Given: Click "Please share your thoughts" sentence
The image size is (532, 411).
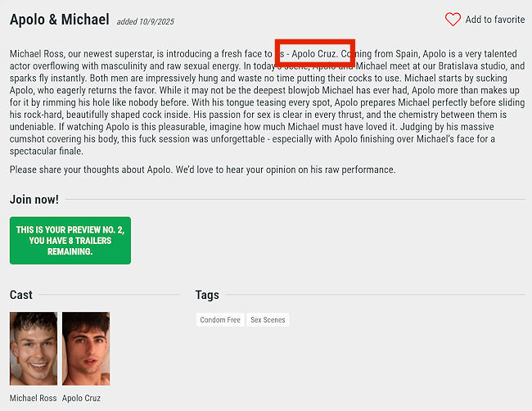Looking at the screenshot, I should [x=202, y=169].
